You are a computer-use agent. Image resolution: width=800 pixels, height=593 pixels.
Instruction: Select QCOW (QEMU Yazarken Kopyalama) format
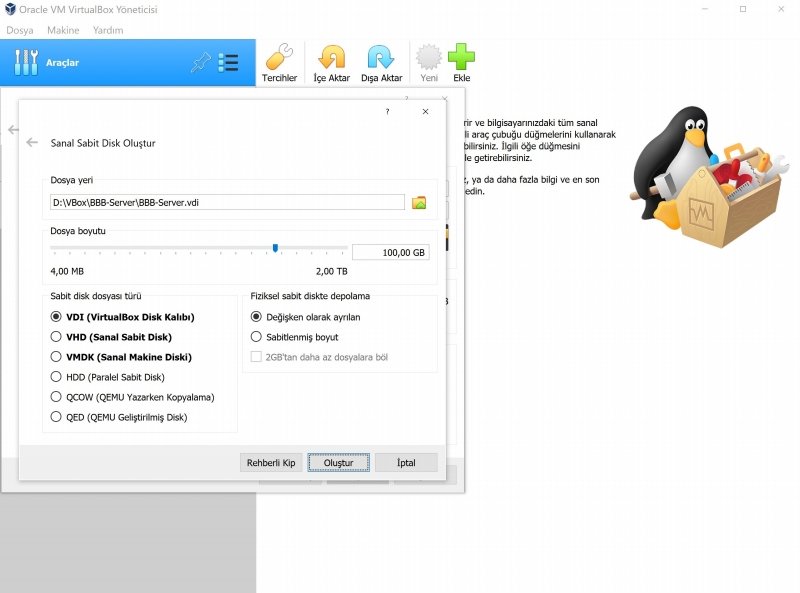(x=56, y=397)
